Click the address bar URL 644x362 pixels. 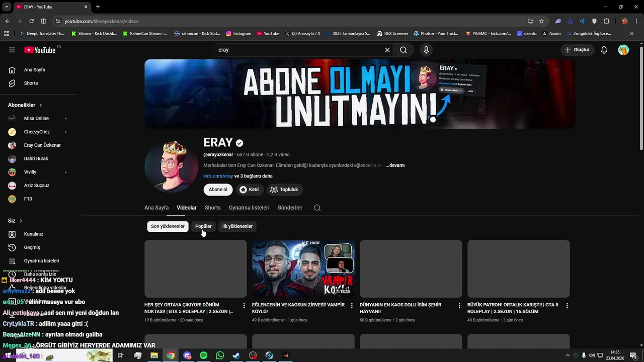[102, 21]
